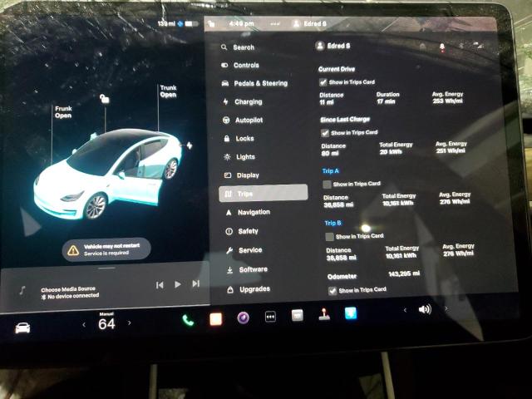This screenshot has height=399, width=532.
Task: Tap the cellular signal icon
Action: [x=478, y=45]
